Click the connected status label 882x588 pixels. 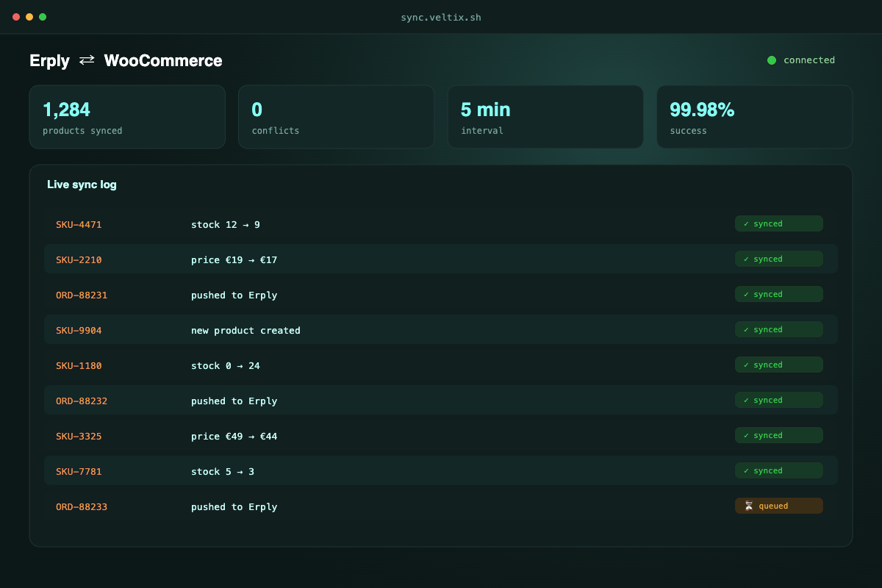click(x=809, y=60)
